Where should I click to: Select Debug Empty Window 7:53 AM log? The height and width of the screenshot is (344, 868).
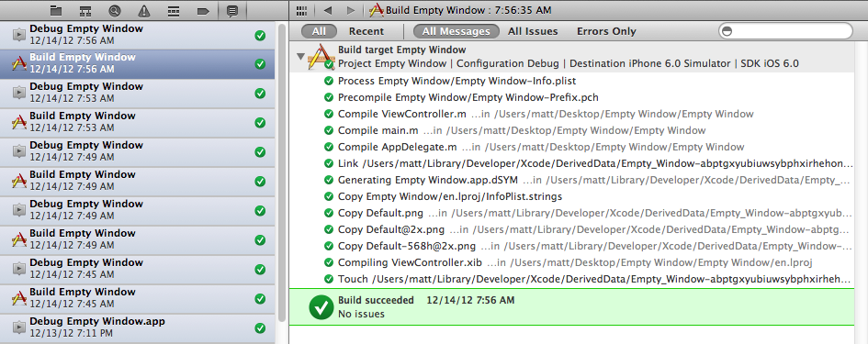[x=137, y=93]
